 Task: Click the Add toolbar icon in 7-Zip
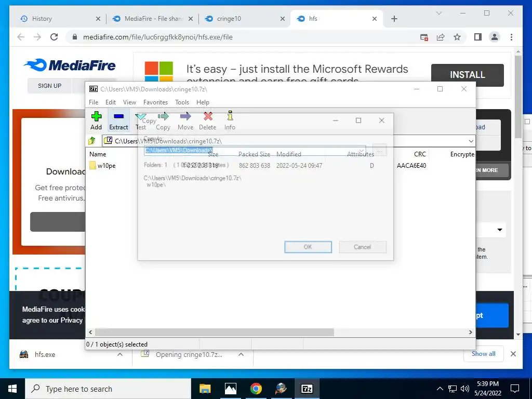(x=96, y=121)
